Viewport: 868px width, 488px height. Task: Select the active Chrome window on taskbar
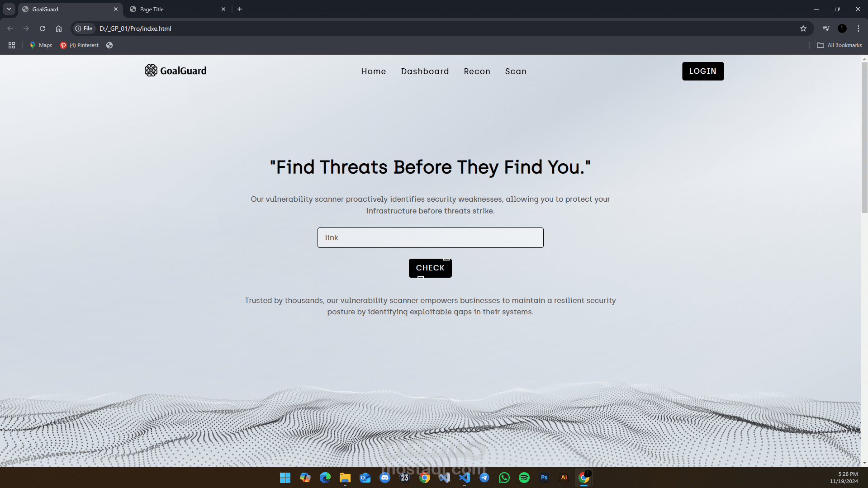coord(584,478)
